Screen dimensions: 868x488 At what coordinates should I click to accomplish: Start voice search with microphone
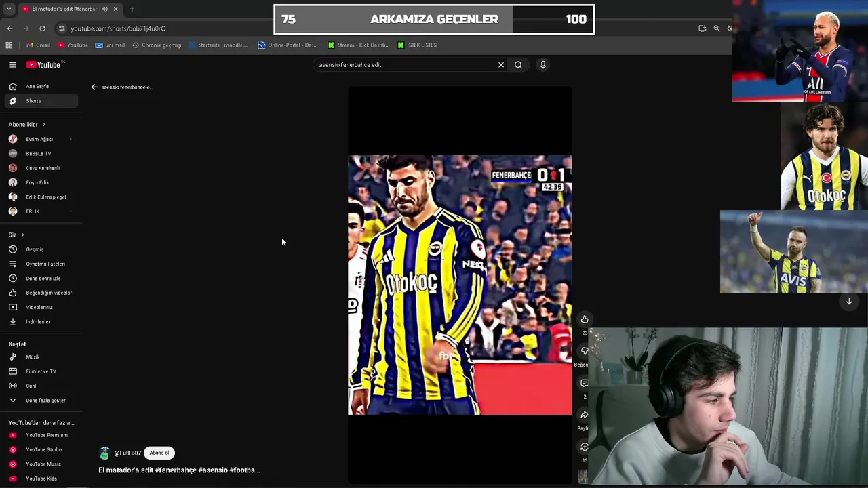542,65
